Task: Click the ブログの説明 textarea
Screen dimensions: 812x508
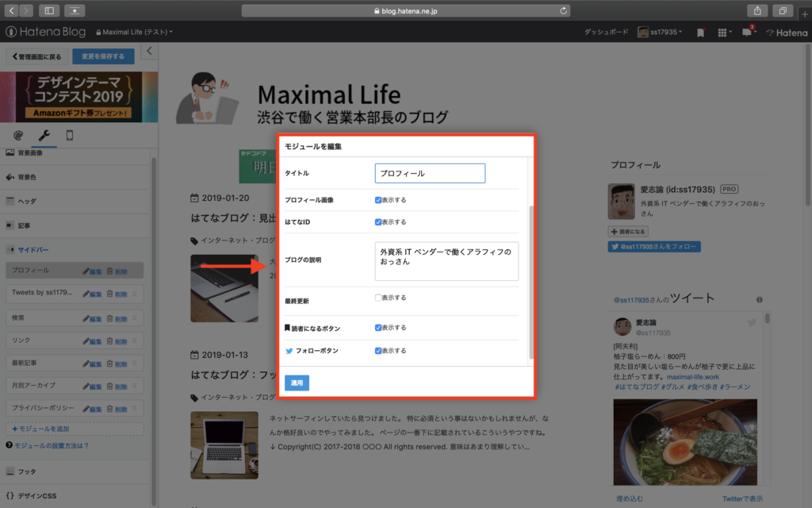Action: tap(446, 261)
